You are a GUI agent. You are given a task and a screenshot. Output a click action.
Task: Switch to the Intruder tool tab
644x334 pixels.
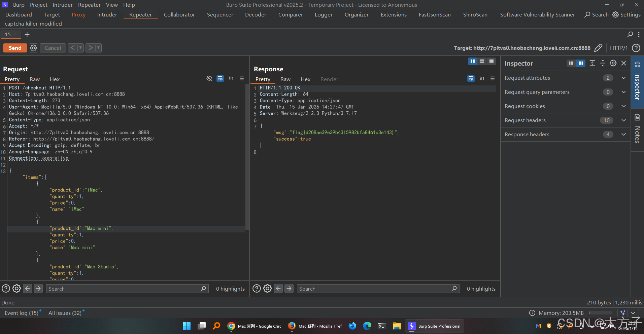pos(107,15)
